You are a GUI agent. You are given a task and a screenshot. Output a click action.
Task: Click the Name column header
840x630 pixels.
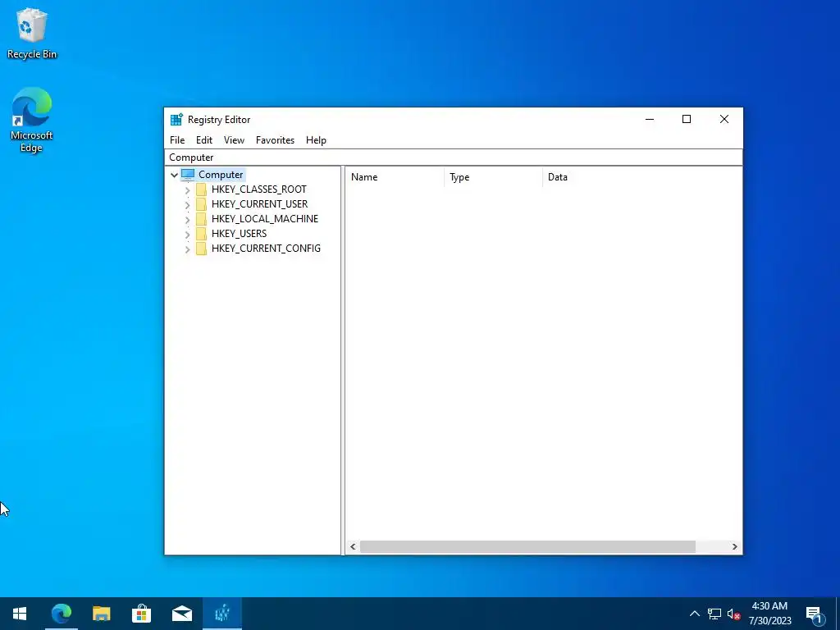pos(395,177)
